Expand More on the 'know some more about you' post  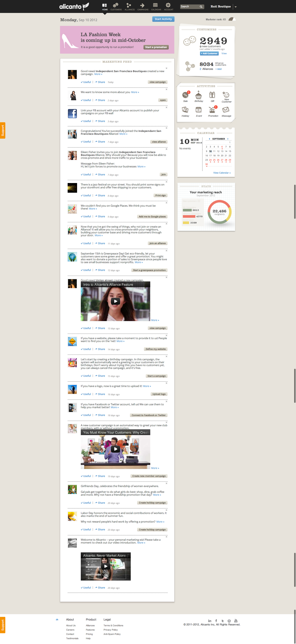tap(135, 92)
